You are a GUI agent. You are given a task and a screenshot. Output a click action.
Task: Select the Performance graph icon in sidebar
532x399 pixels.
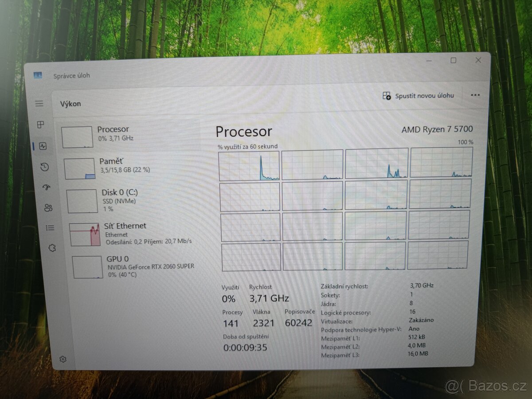coord(42,146)
